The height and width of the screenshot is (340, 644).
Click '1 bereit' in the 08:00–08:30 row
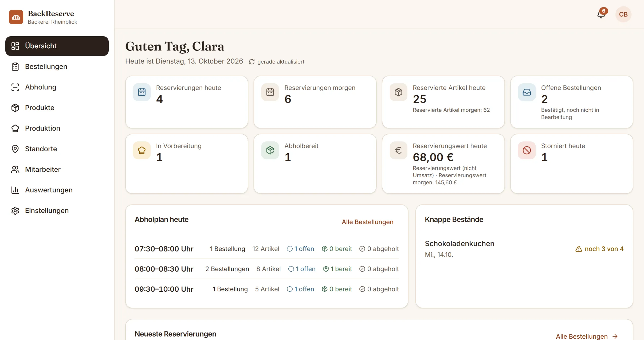pyautogui.click(x=338, y=269)
